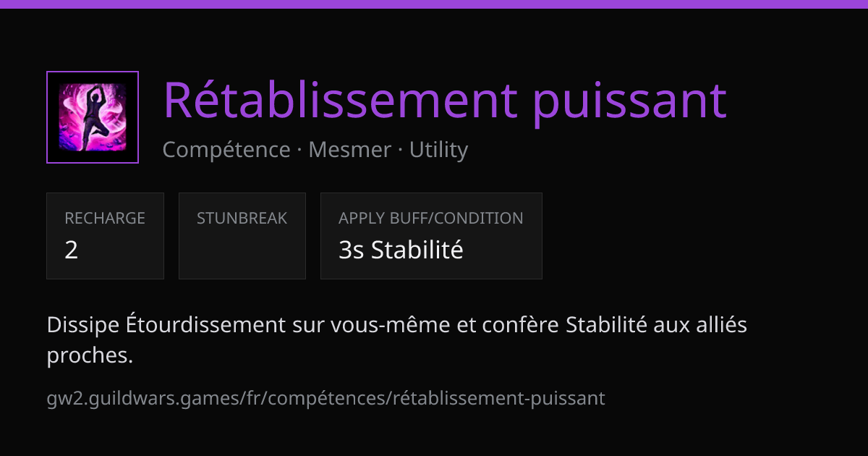
Task: Click the STUNBREAK heading text
Action: coord(242,218)
